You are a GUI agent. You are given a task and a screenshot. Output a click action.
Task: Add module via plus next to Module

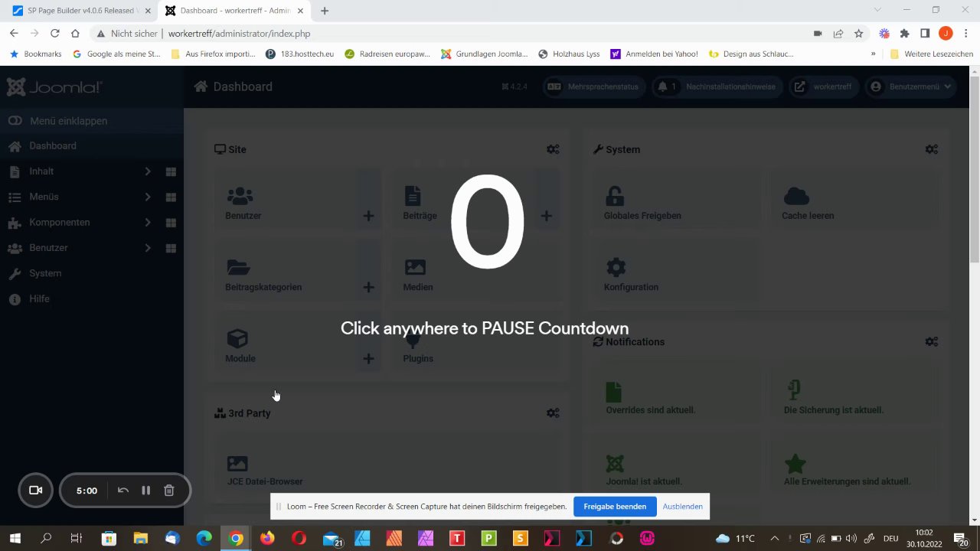click(x=368, y=358)
